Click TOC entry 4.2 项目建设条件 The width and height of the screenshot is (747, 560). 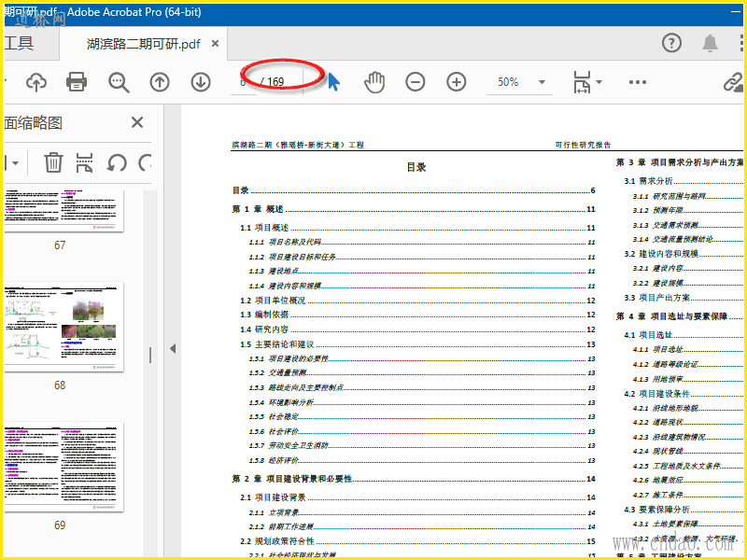684,394
